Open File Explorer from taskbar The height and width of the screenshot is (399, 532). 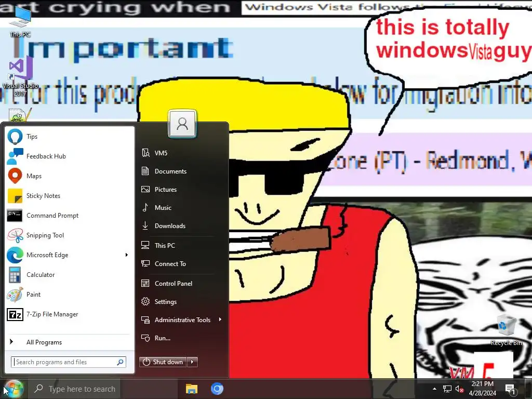(x=191, y=389)
